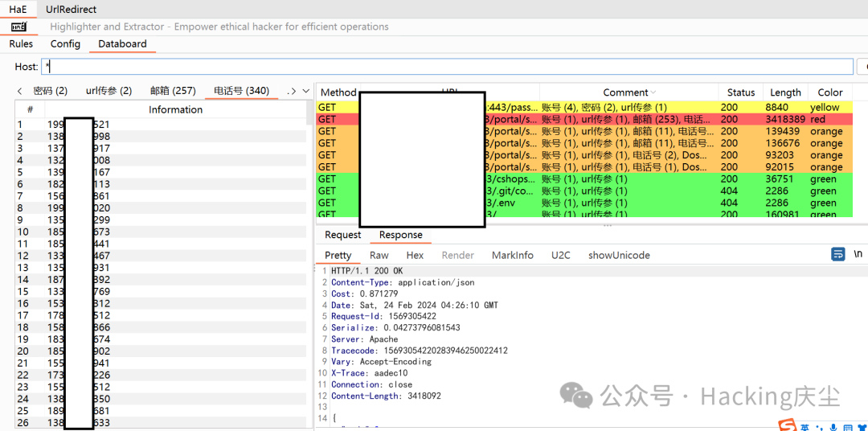
Task: Select the orange row with length 93203
Action: pyautogui.click(x=584, y=155)
